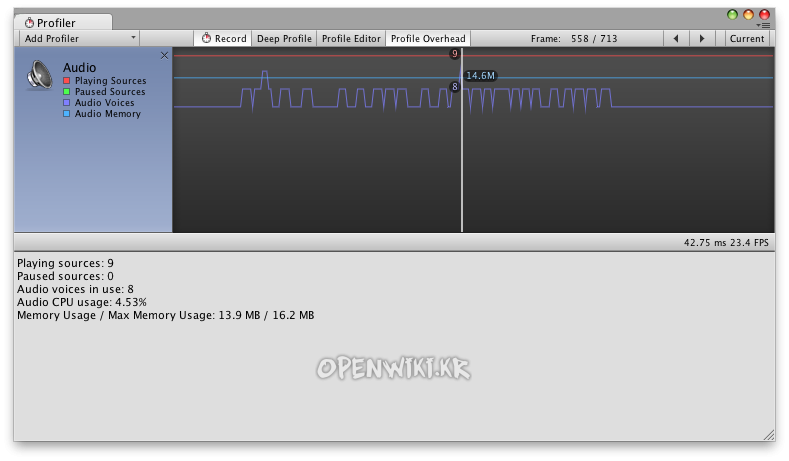Click the 14.6M memory value label

(x=481, y=75)
